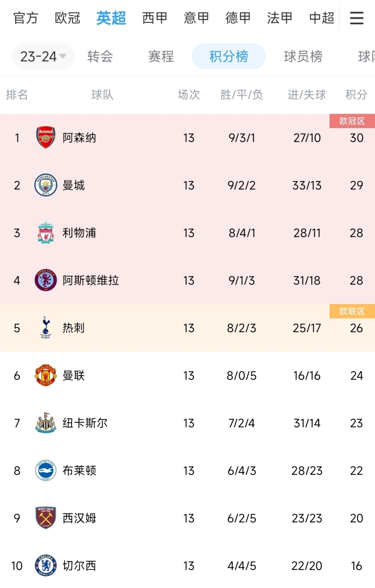Click the Tottenham club crest
Viewport: 375px width, 588px height.
(x=45, y=328)
